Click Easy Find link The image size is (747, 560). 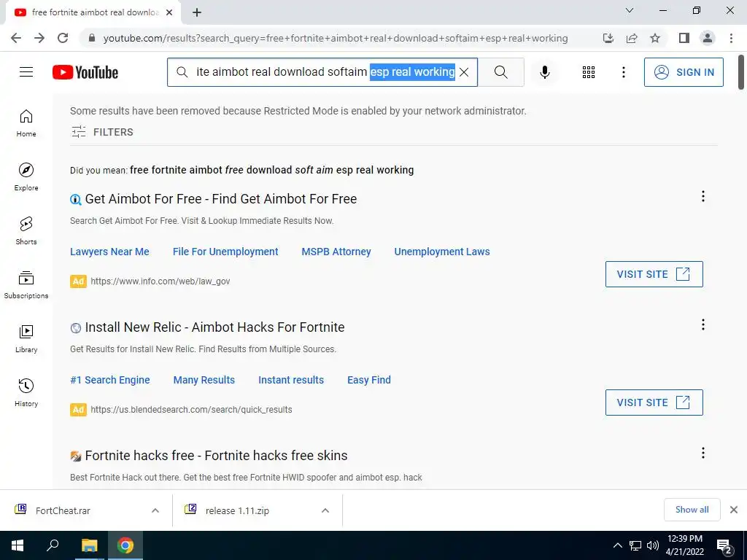pos(368,380)
